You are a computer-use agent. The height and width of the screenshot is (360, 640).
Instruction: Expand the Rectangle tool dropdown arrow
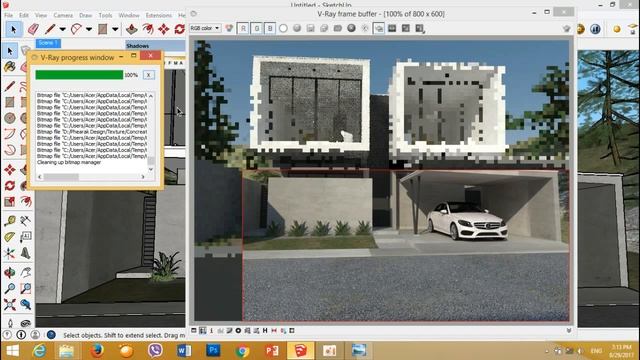115,29
